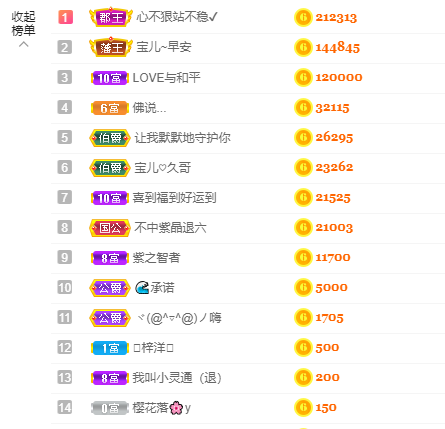Click the gray 0富 badge beside 樱花落

(x=110, y=408)
